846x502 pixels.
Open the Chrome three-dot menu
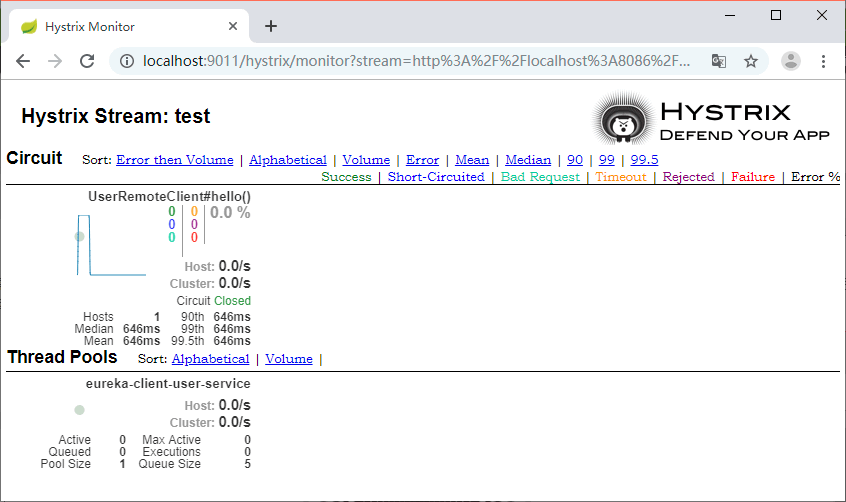point(823,61)
